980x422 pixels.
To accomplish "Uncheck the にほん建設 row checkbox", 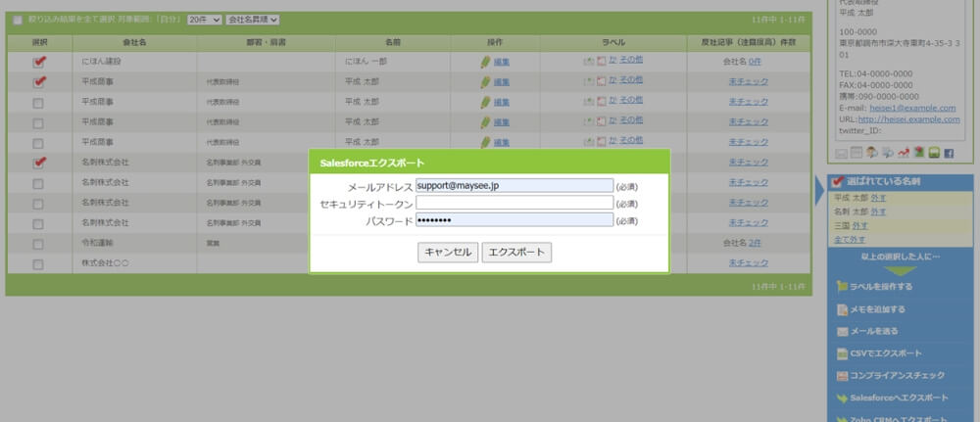I will [x=38, y=61].
